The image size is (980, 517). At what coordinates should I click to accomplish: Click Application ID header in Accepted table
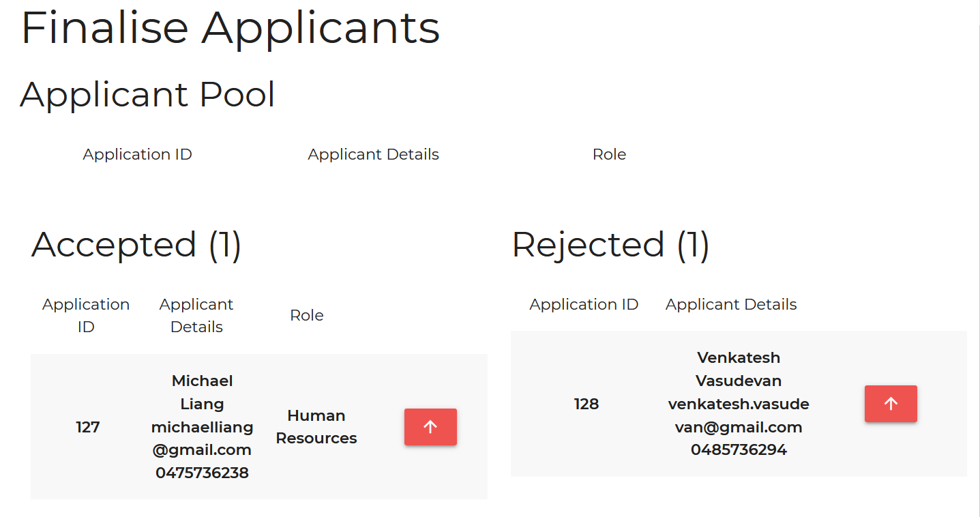(86, 315)
